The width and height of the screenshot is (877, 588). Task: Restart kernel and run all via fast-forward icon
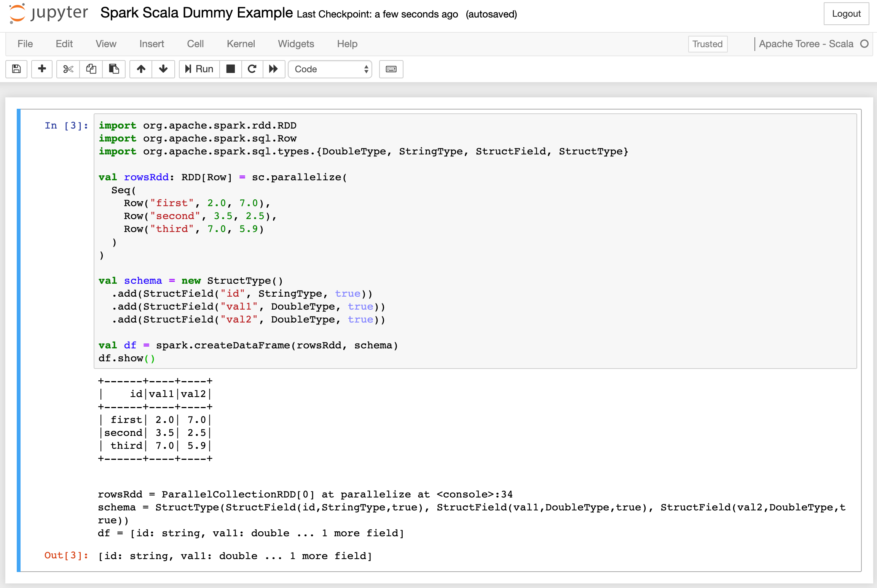click(x=274, y=69)
